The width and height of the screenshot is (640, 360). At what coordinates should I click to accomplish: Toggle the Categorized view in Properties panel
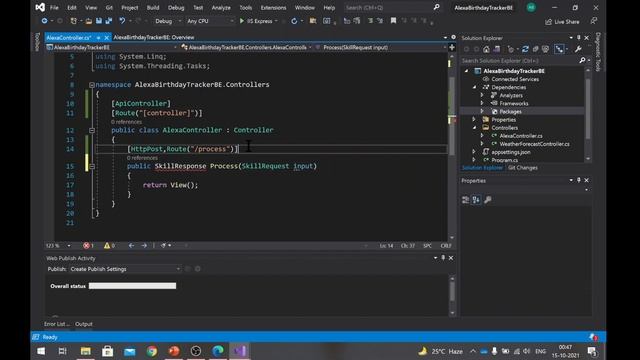[465, 200]
